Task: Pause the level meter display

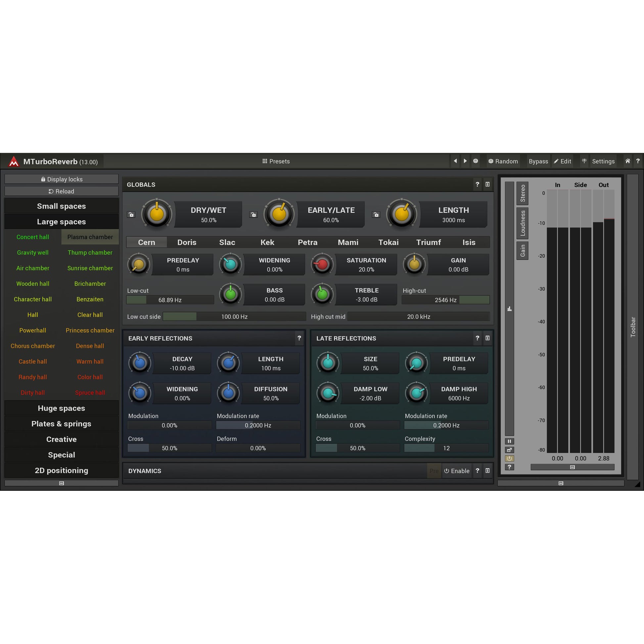Action: [509, 441]
